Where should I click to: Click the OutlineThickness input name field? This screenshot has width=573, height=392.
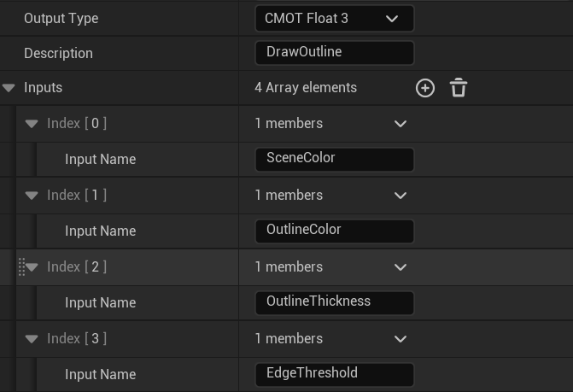coord(334,302)
